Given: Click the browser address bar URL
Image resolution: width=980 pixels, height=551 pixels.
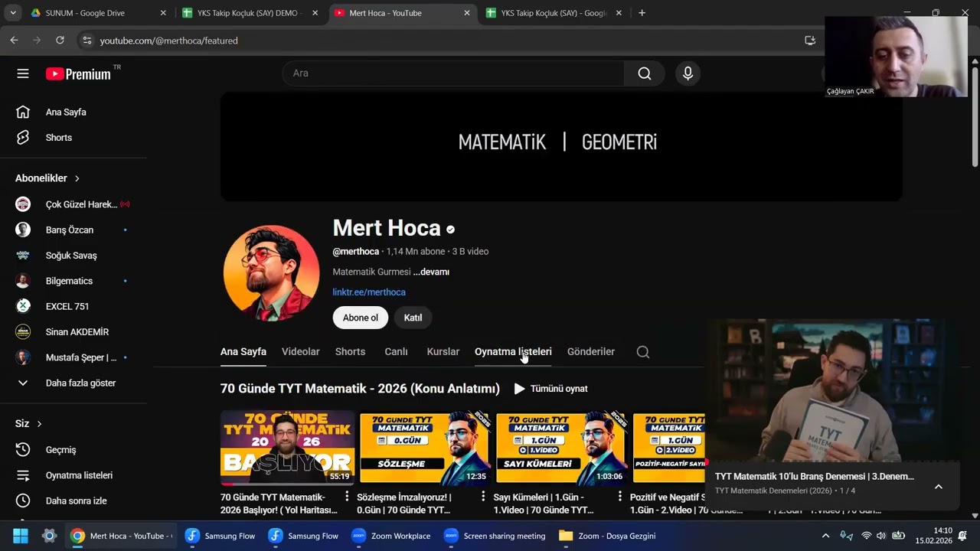Looking at the screenshot, I should coord(169,41).
